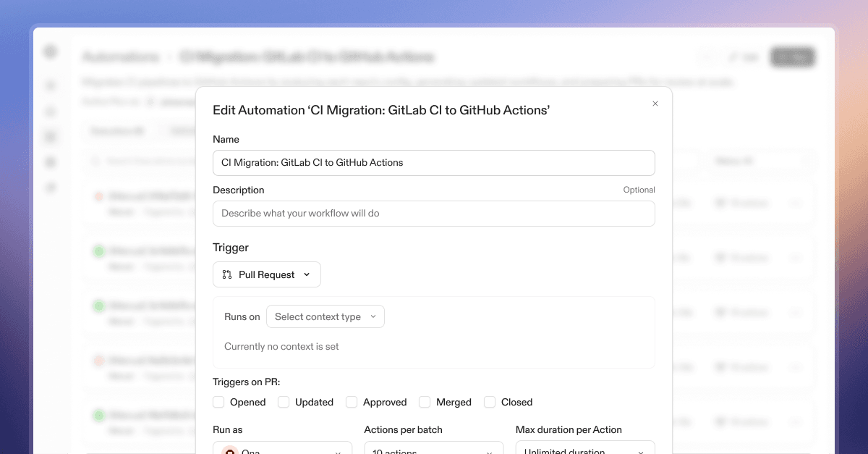Focus the Description input field

[x=433, y=214]
